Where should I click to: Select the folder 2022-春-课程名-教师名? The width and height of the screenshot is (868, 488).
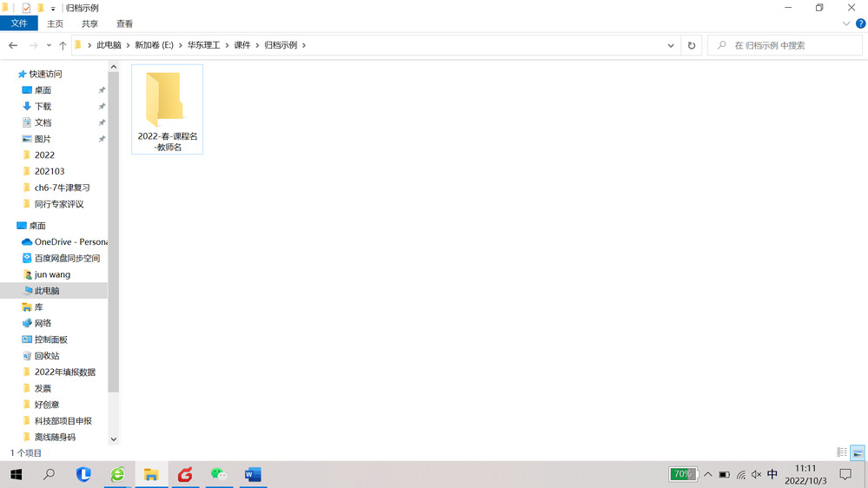click(x=167, y=109)
